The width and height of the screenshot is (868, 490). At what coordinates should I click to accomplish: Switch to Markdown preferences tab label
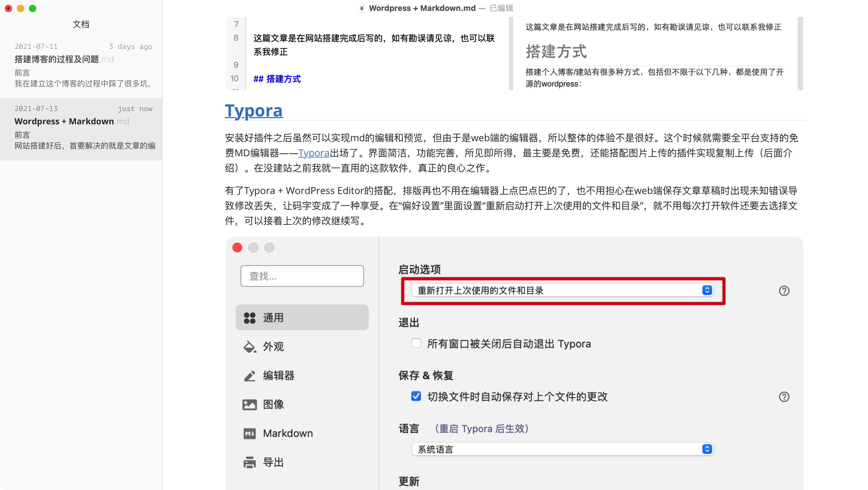pyautogui.click(x=288, y=433)
